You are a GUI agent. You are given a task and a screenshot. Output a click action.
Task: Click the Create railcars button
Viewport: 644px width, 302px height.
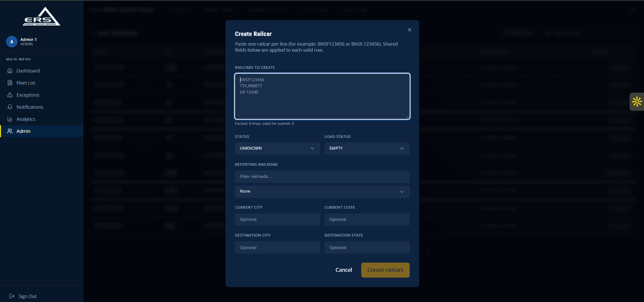pyautogui.click(x=385, y=270)
